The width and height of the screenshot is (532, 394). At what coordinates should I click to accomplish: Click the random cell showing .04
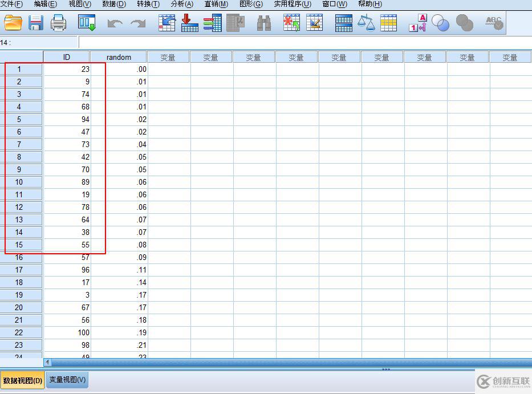pyautogui.click(x=119, y=145)
